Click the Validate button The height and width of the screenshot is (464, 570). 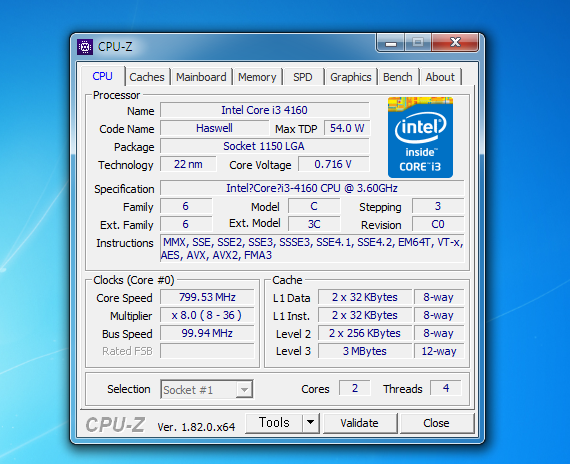pyautogui.click(x=360, y=423)
